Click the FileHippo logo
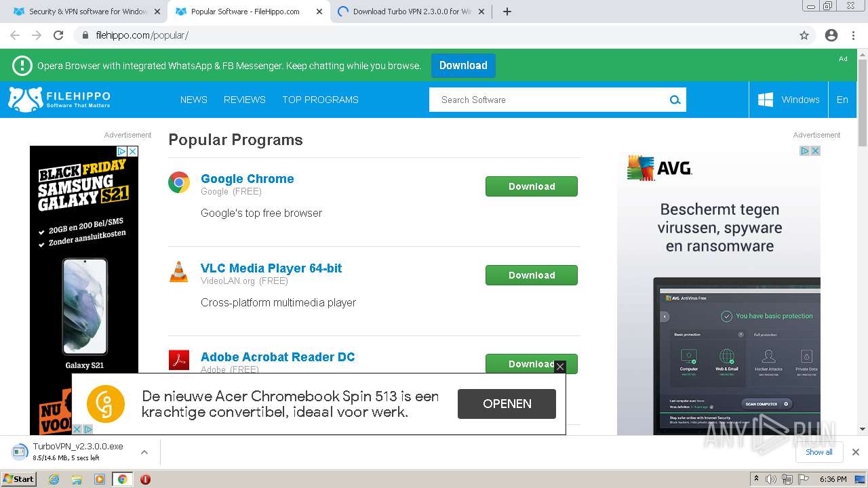This screenshot has height=488, width=868. (x=59, y=99)
